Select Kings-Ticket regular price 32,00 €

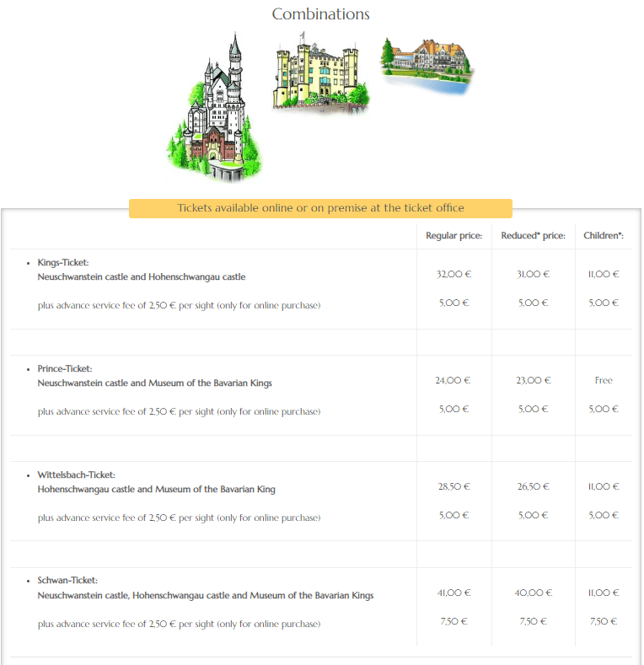coord(454,275)
